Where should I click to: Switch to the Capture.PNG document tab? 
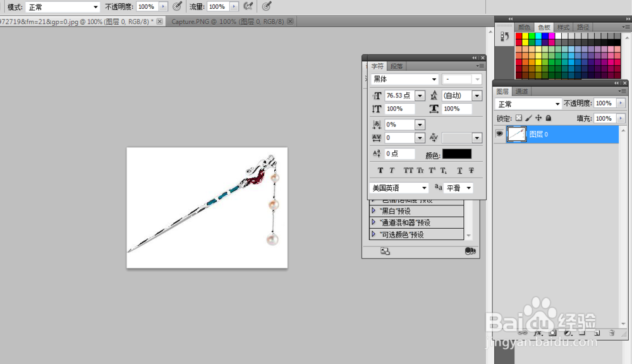(228, 21)
